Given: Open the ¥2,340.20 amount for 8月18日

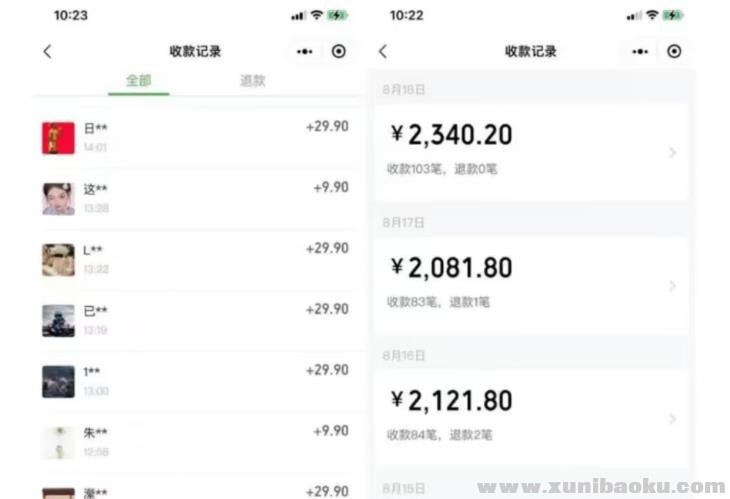Looking at the screenshot, I should click(452, 135).
